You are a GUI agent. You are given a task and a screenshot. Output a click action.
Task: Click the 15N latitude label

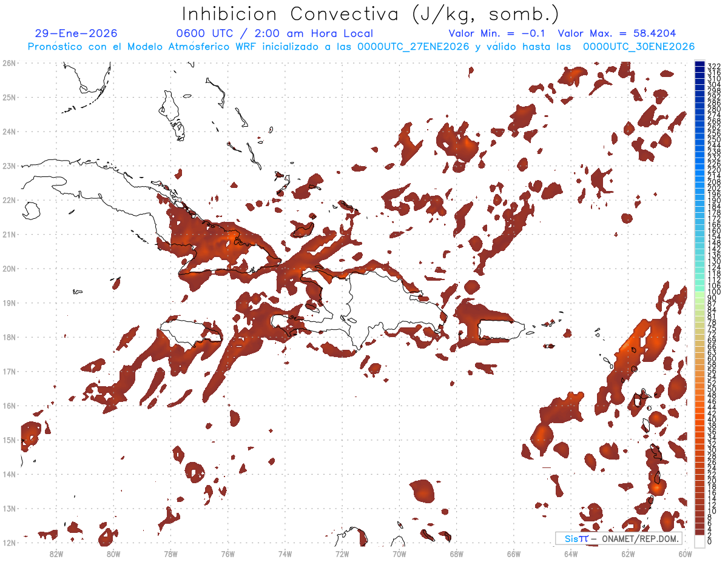9,440
